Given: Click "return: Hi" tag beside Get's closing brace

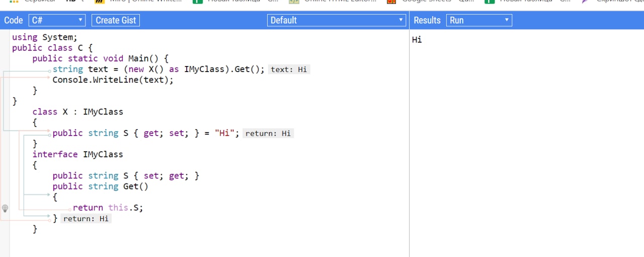Looking at the screenshot, I should point(86,219).
